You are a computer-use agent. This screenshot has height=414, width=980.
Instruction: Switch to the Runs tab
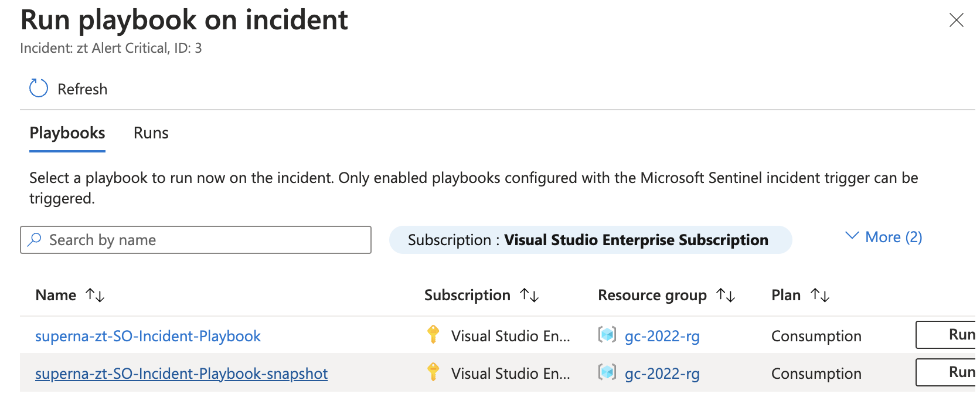coord(151,133)
